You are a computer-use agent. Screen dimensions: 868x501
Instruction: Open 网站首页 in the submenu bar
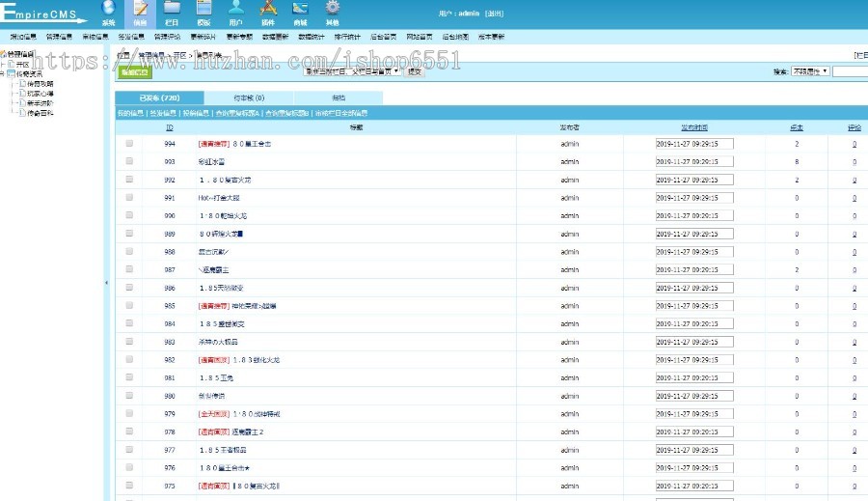tap(420, 37)
